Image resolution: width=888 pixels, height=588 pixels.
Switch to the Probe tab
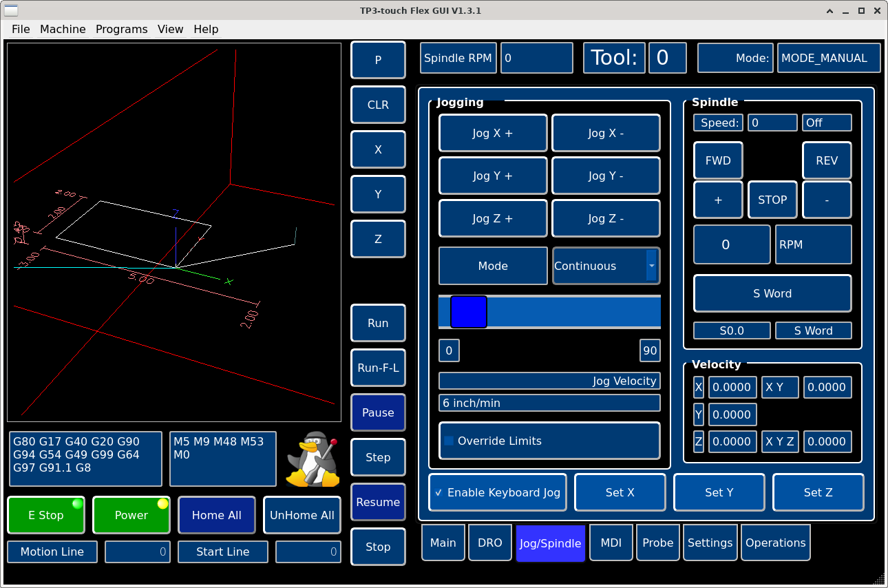pos(657,543)
